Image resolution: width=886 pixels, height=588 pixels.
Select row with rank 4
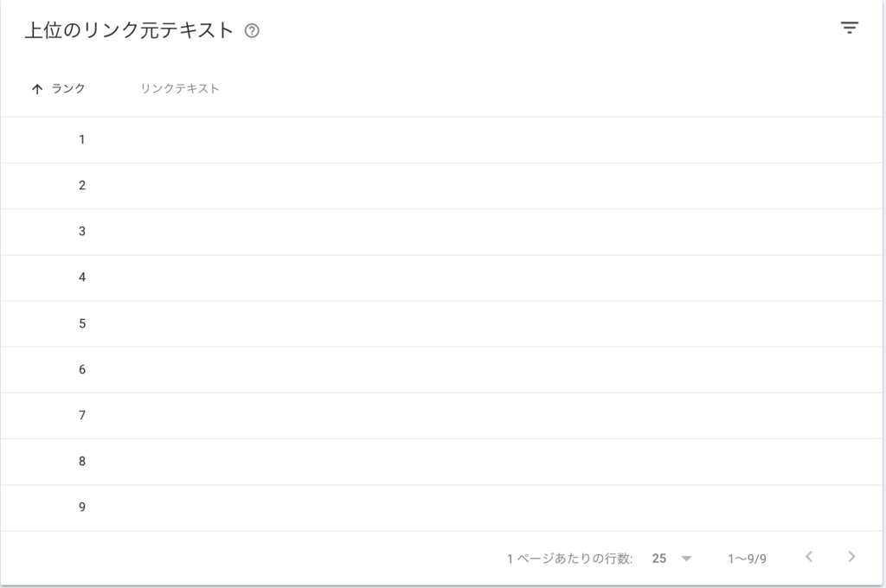[x=441, y=278]
